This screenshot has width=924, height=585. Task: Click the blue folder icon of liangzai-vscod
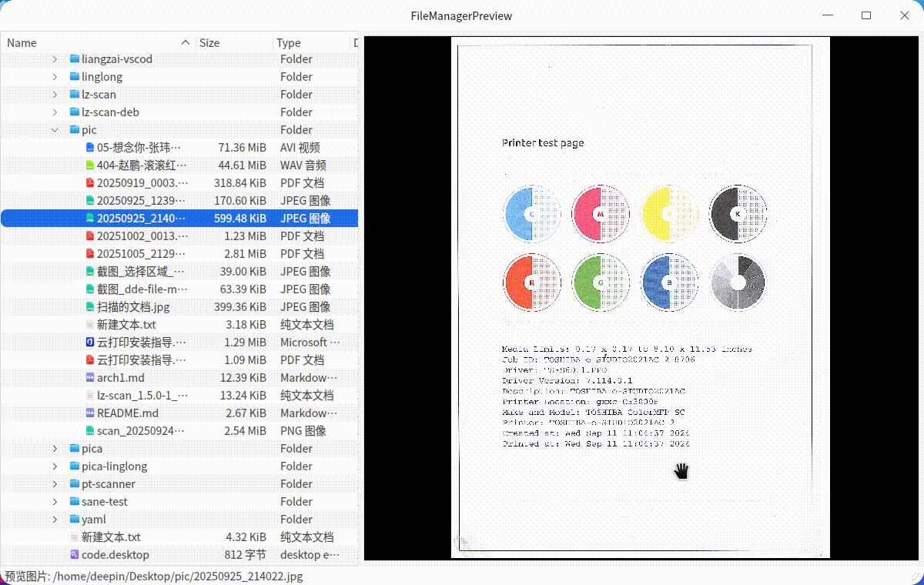(x=75, y=59)
